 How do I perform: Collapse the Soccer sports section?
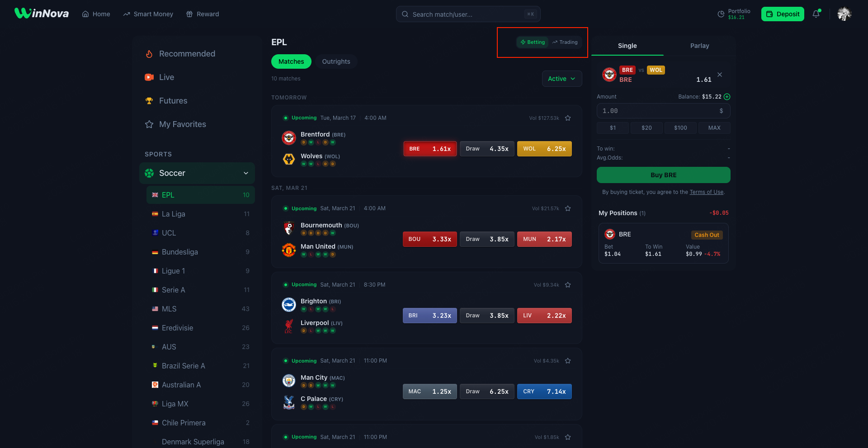(245, 173)
